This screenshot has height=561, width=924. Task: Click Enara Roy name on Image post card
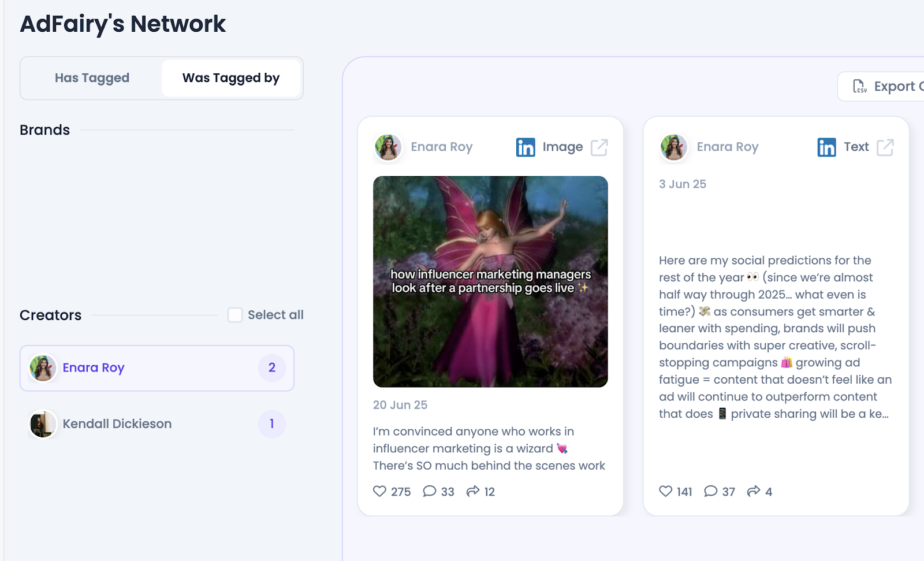pos(442,147)
